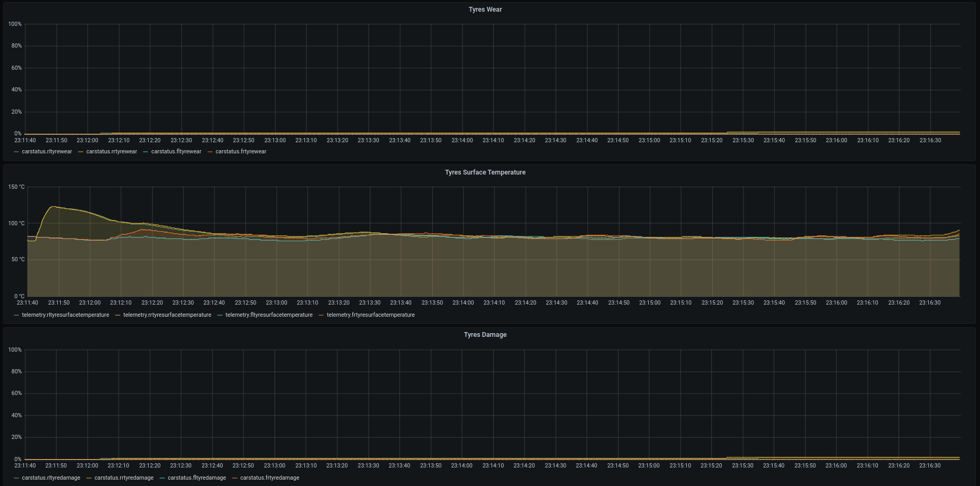Image resolution: width=980 pixels, height=486 pixels.
Task: Open the Tyres Damage panel title menu
Action: (x=485, y=335)
